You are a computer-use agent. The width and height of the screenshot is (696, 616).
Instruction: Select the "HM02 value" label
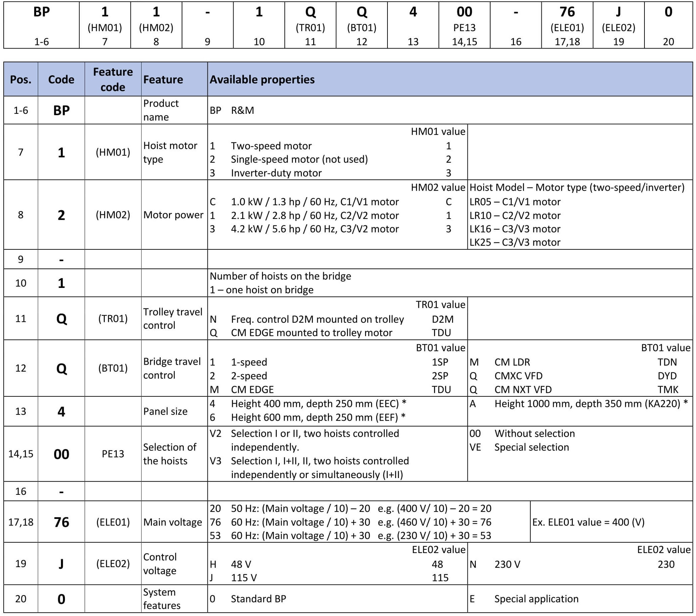pos(438,187)
